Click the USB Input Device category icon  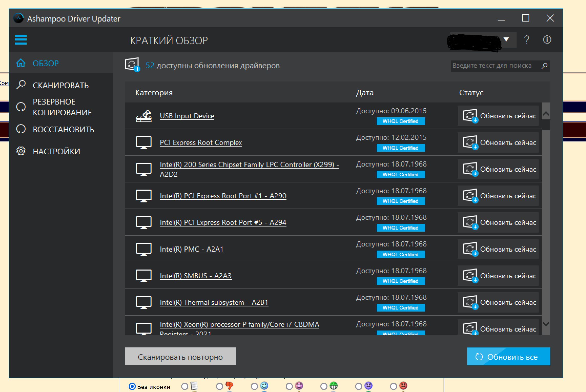(144, 116)
